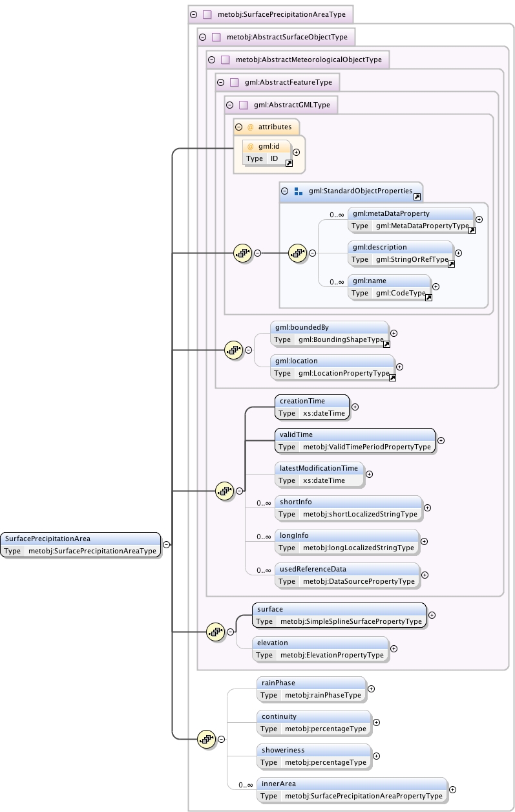Select the SurfacePrecipitationArea element box

click(x=81, y=544)
